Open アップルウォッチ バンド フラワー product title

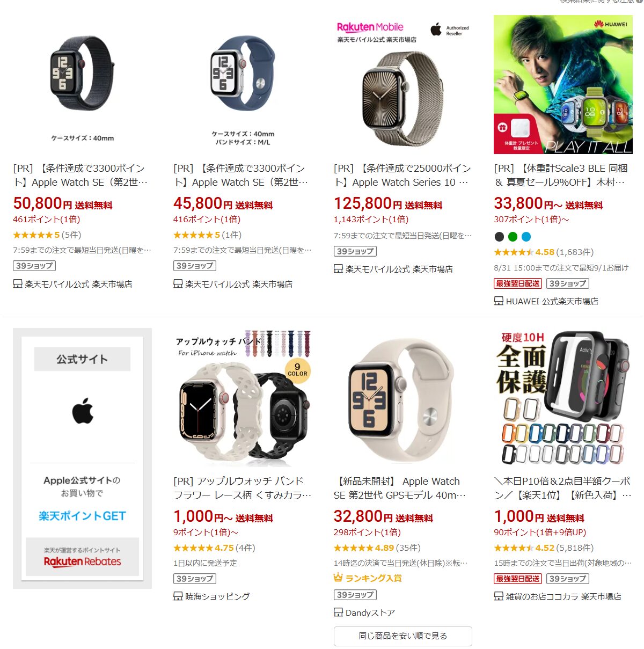[x=243, y=488]
